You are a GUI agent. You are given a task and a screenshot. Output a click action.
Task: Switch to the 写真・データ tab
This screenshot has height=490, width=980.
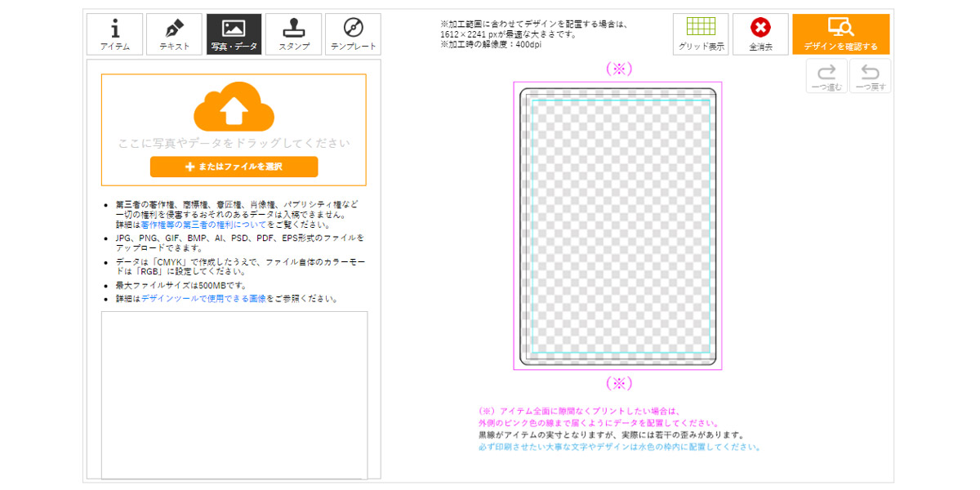click(x=234, y=34)
